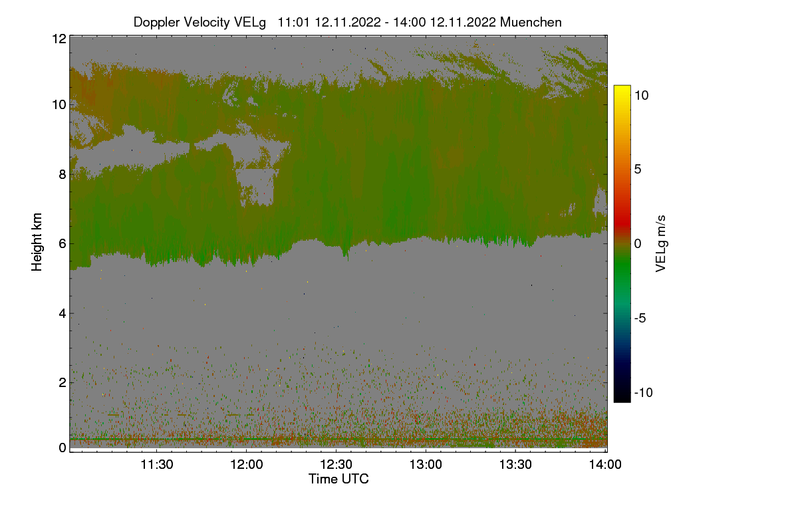Click the 'Time UTC' axis label
The height and width of the screenshot is (532, 798).
(x=338, y=479)
